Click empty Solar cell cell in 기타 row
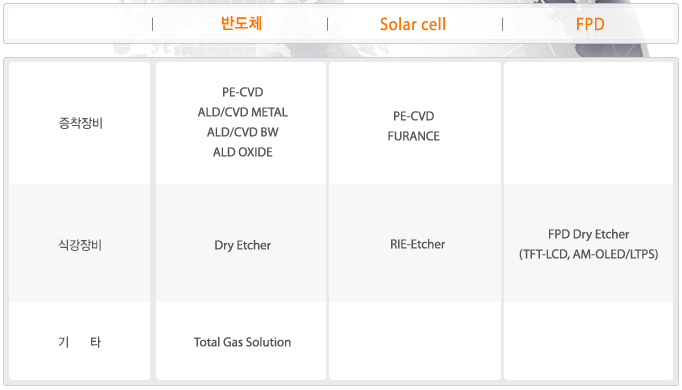The image size is (682, 390). pyautogui.click(x=415, y=341)
